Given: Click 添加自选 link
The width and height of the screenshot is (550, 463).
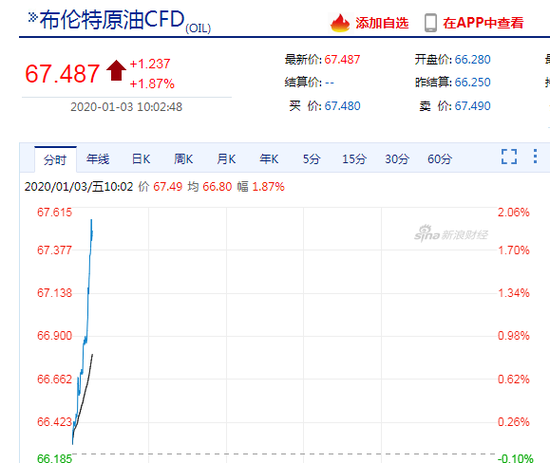Looking at the screenshot, I should 382,23.
